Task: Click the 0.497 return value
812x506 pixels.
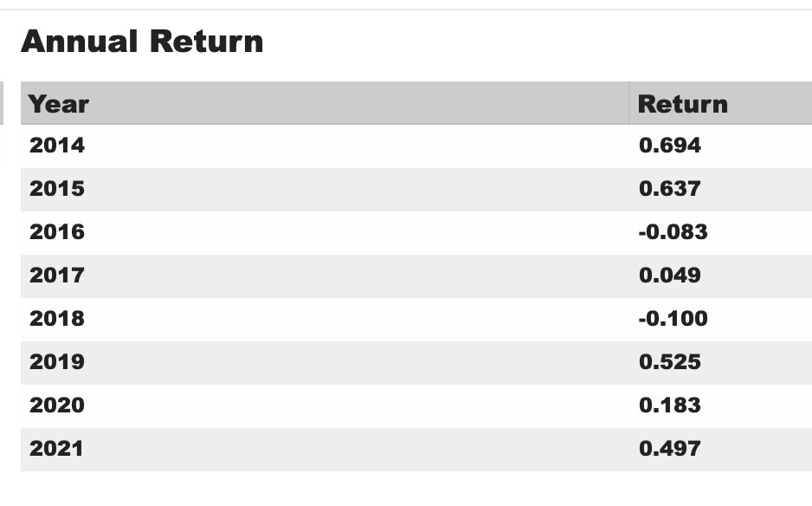Action: point(669,449)
